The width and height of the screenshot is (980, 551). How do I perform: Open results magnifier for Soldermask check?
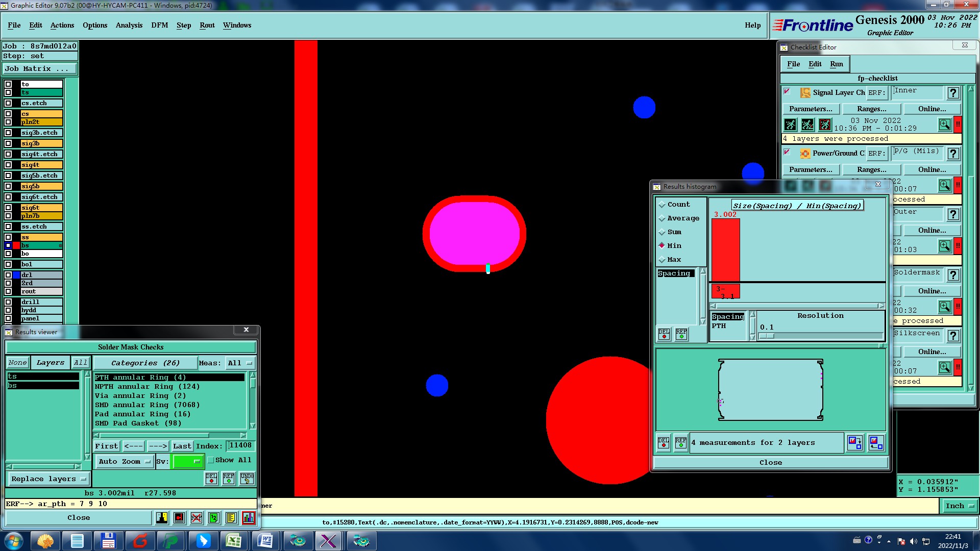pyautogui.click(x=945, y=307)
